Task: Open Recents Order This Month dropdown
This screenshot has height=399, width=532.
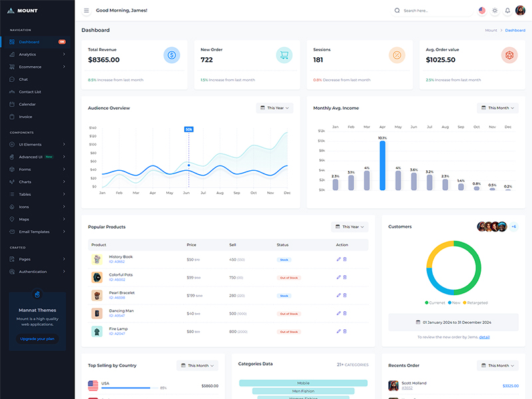Action: 497,365
